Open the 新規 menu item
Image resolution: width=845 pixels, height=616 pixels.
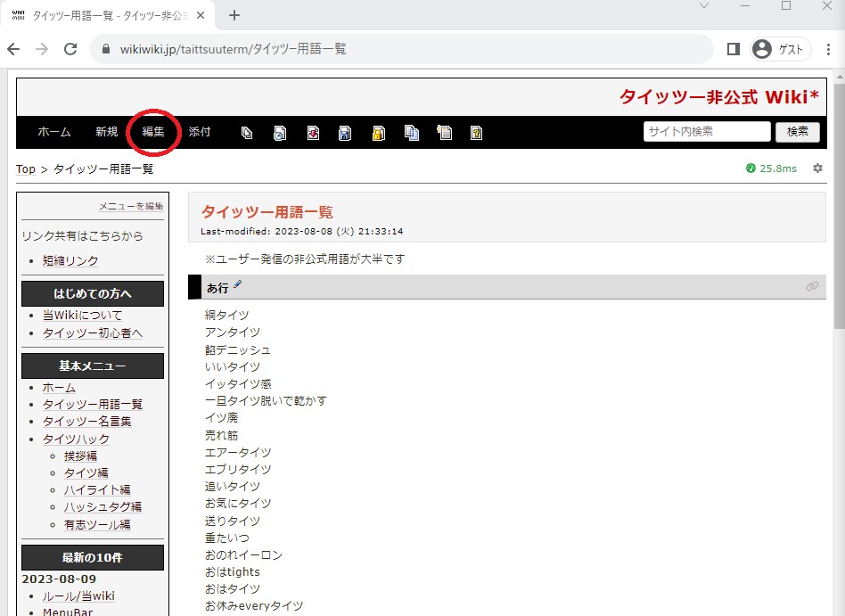point(107,132)
